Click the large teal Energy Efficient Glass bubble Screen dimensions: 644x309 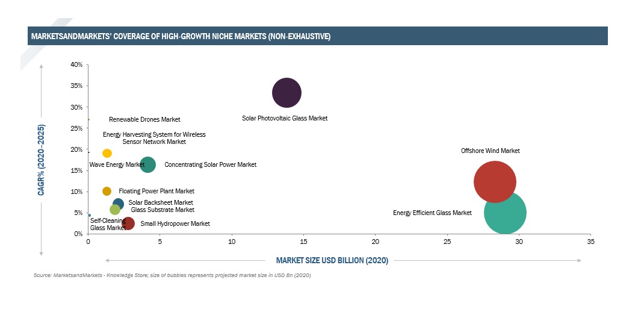[x=506, y=213]
